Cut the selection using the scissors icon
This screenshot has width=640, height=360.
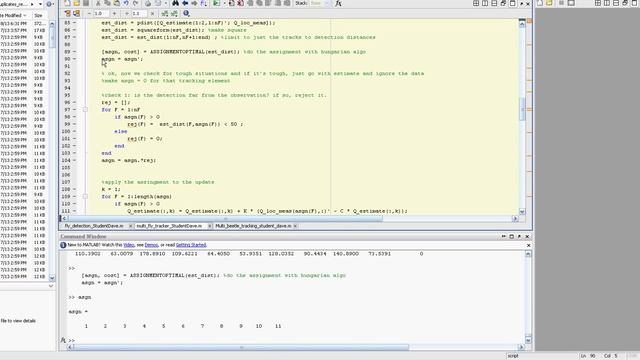tap(98, 3)
